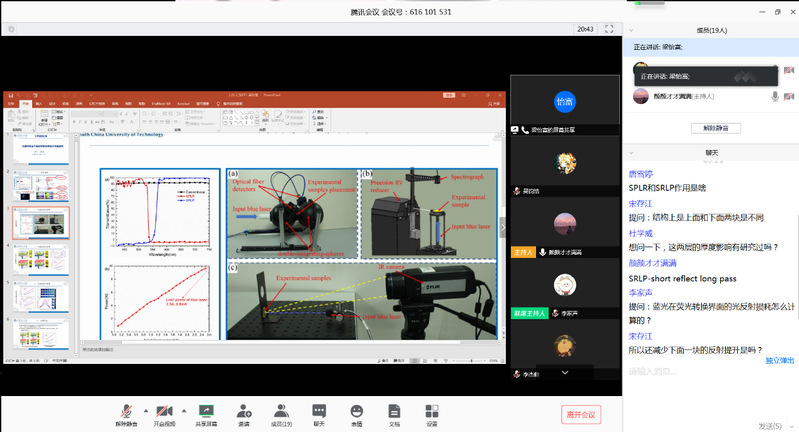This screenshot has height=432, width=799.
Task: Click the lightbulb 'Tell me' search box
Action: [229, 103]
